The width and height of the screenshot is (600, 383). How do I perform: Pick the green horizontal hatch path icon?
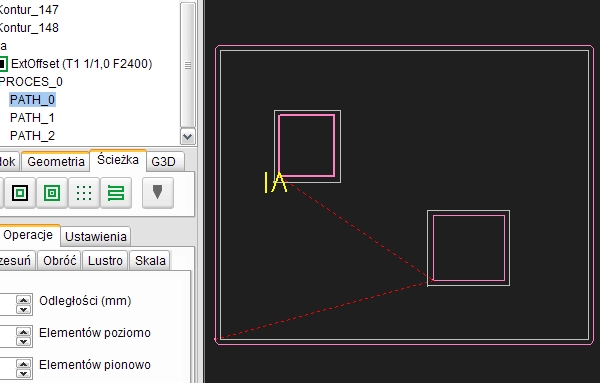[x=116, y=193]
